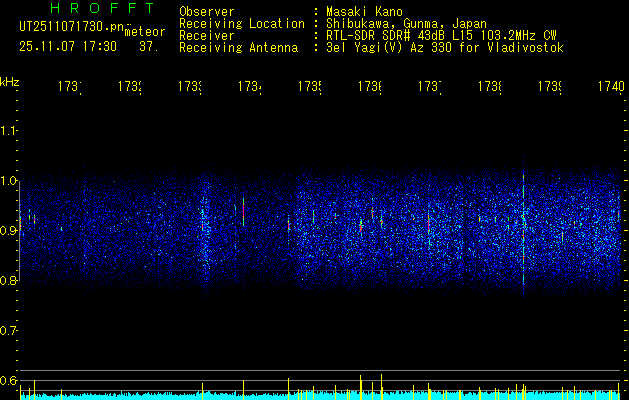Image resolution: width=629 pixels, height=400 pixels.
Task: Select the location Shibukawa, Gunma, Japan
Action: pyautogui.click(x=406, y=24)
